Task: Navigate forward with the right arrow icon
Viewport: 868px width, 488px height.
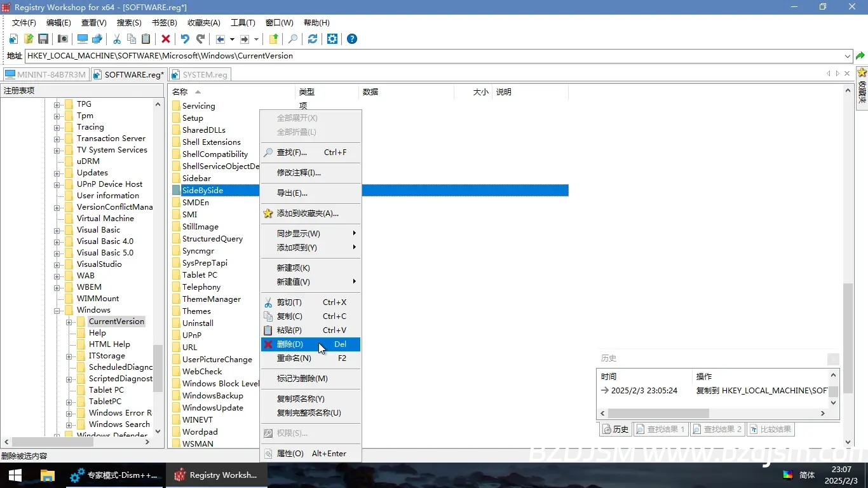Action: (245, 39)
